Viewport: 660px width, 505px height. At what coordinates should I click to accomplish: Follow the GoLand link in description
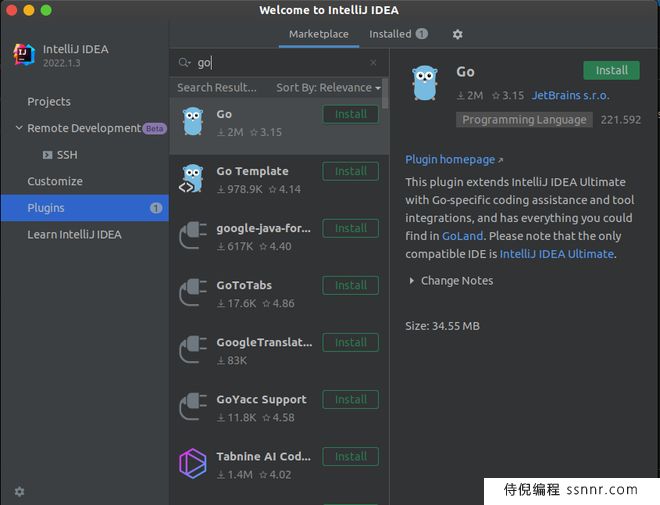click(462, 236)
